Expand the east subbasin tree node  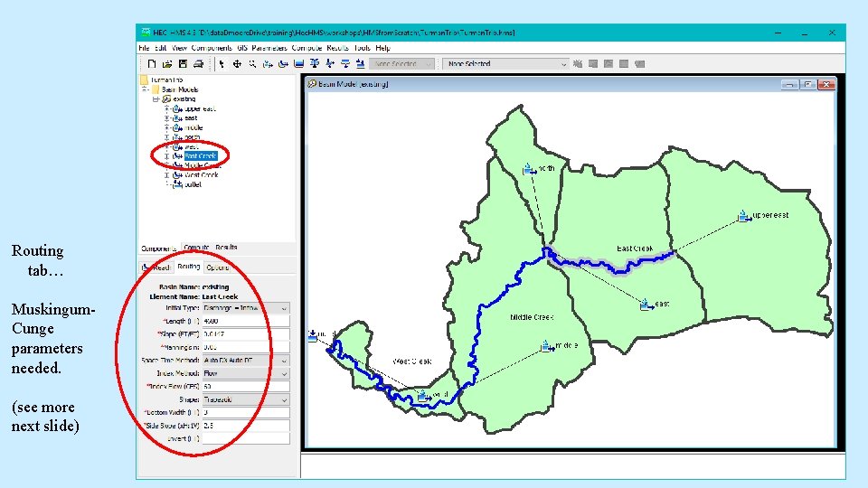[x=166, y=117]
